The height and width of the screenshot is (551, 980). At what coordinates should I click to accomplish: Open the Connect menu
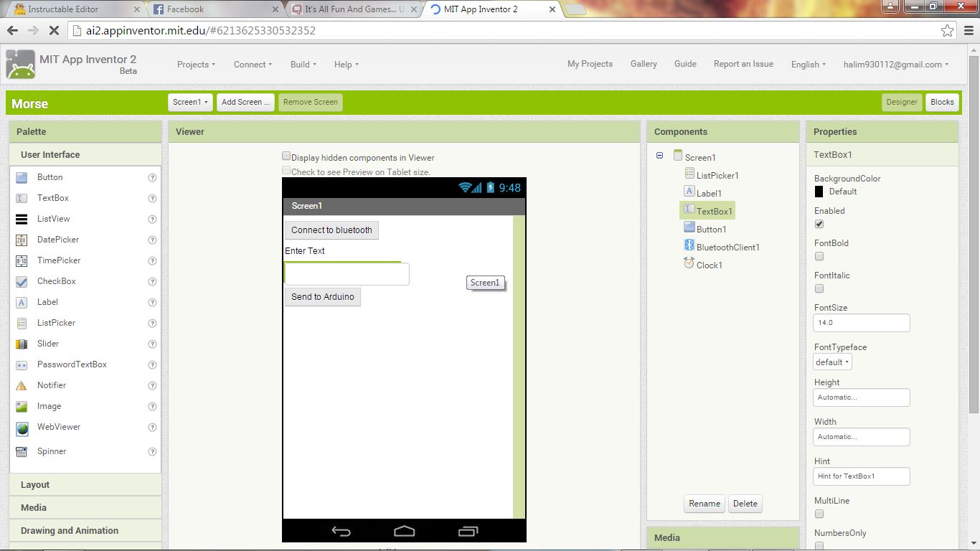(x=253, y=64)
